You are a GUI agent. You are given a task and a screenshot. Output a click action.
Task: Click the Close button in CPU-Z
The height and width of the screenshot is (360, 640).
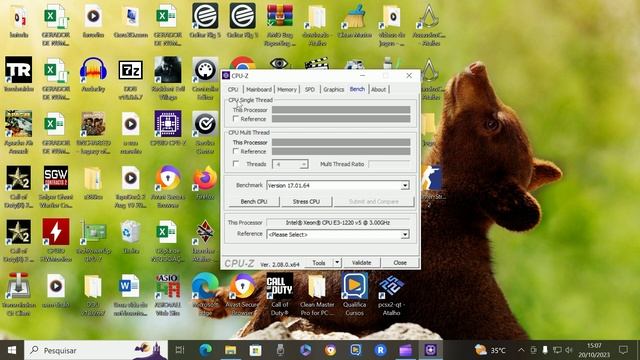(400, 262)
